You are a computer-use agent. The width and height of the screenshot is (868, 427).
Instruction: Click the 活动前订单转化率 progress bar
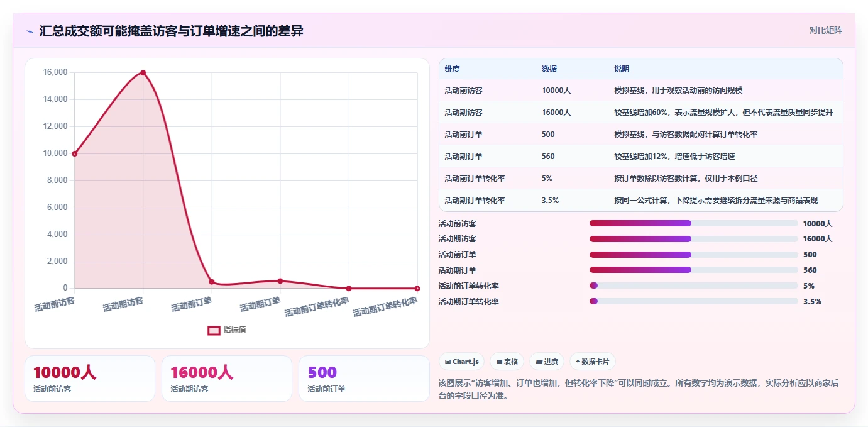pos(694,286)
